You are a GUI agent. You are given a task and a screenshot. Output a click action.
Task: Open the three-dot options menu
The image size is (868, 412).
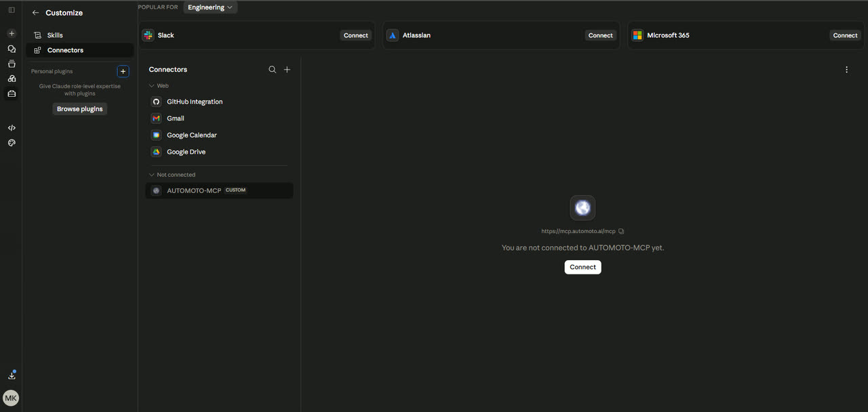pyautogui.click(x=846, y=70)
